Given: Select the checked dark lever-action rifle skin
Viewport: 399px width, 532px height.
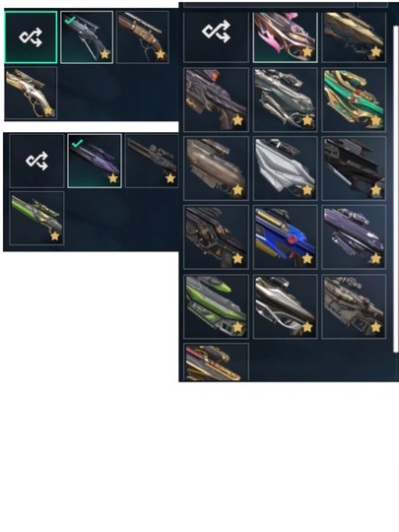Looking at the screenshot, I should tap(87, 37).
